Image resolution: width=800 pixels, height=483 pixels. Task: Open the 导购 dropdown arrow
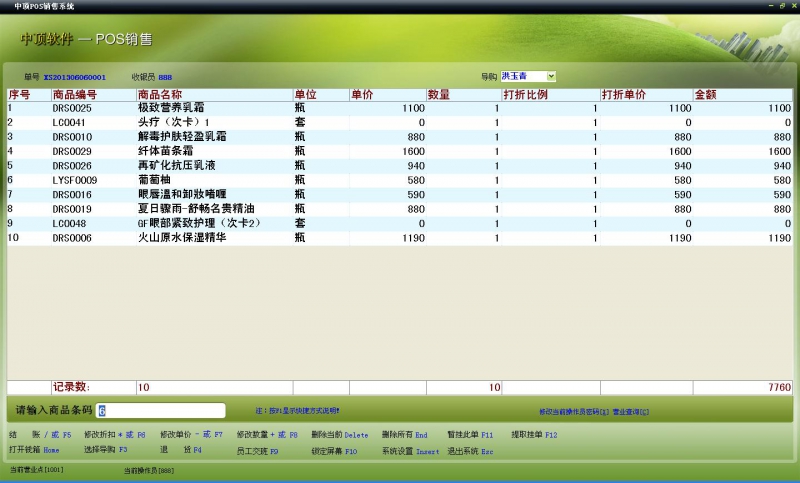pyautogui.click(x=551, y=77)
